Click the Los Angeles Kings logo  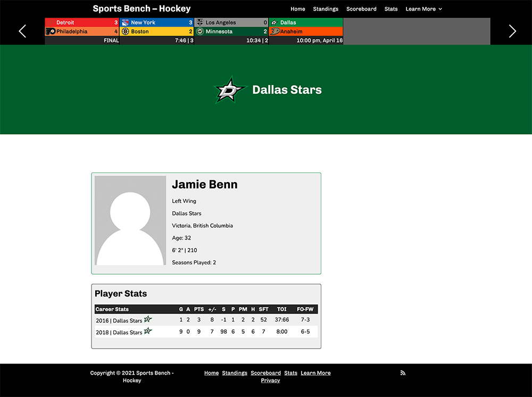[x=200, y=22]
